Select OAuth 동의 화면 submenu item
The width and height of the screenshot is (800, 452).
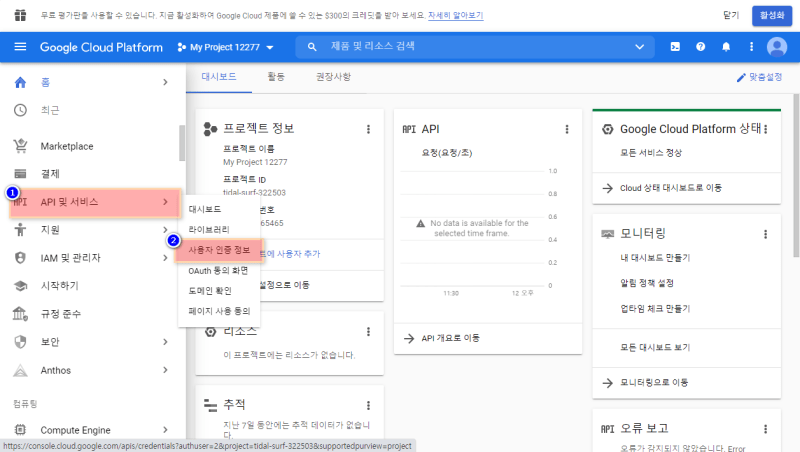coord(219,270)
